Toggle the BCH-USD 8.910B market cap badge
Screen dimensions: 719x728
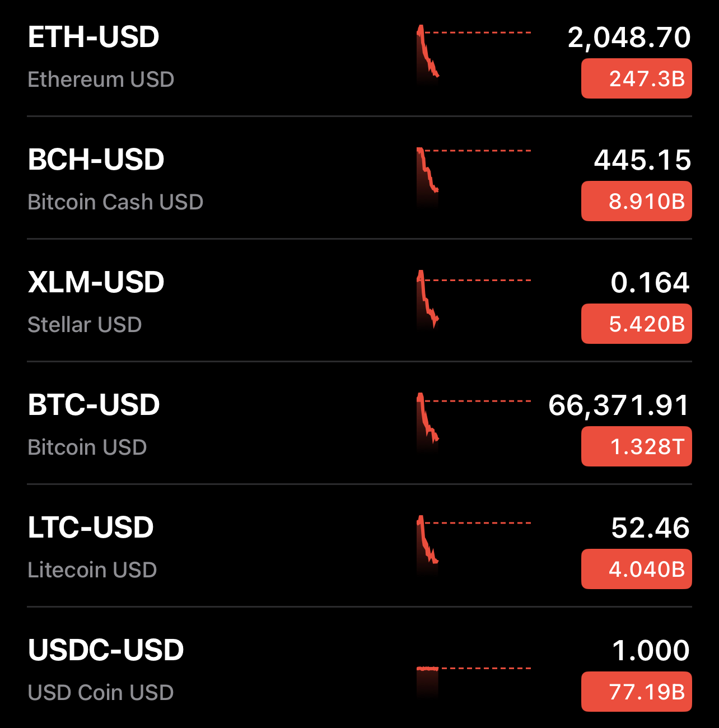636,201
